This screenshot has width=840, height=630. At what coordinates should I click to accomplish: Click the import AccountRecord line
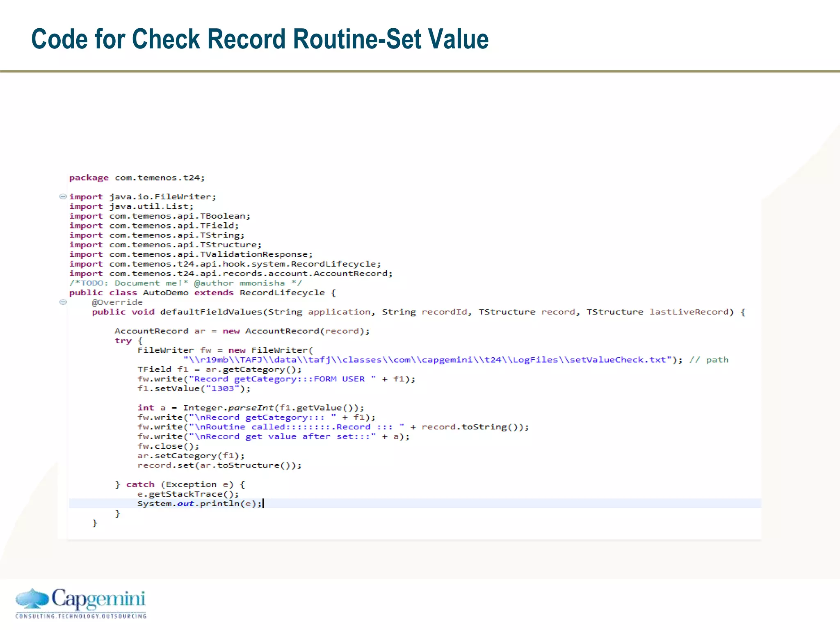coord(231,274)
